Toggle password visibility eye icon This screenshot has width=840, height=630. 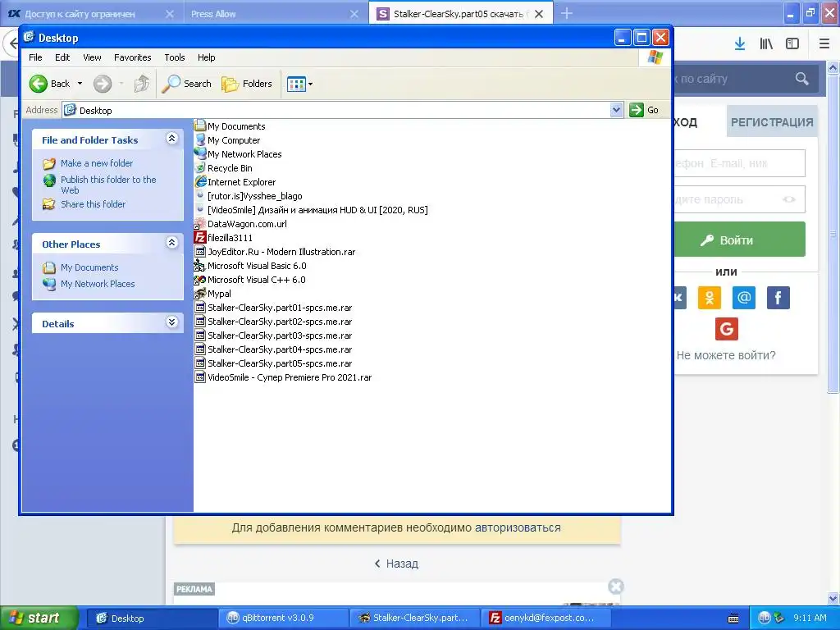click(x=789, y=199)
